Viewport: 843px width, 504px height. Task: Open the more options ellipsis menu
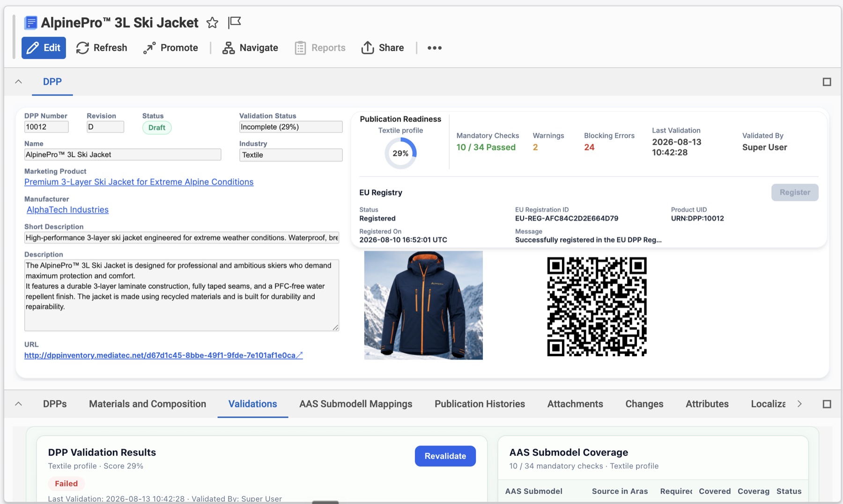pyautogui.click(x=435, y=48)
